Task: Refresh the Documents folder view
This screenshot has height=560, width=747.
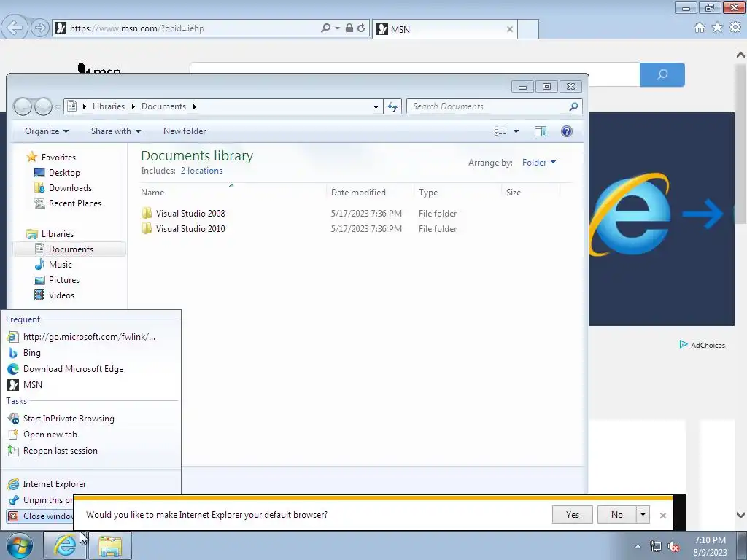Action: click(x=392, y=106)
